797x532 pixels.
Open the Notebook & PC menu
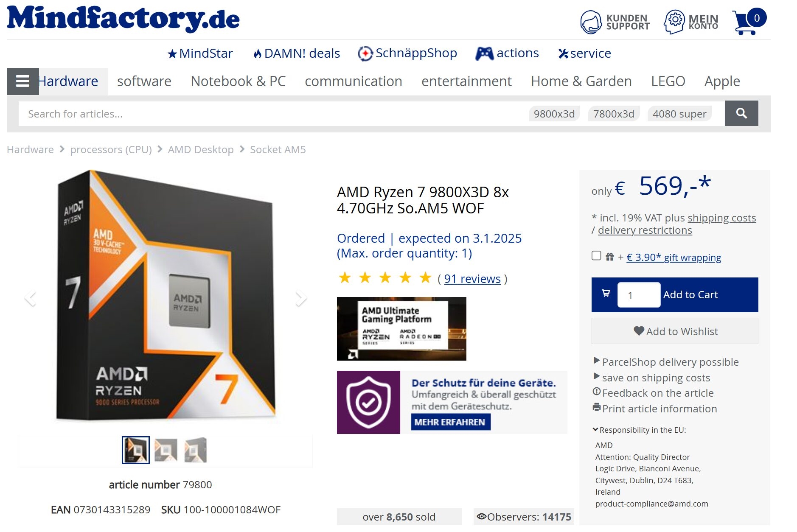coord(238,81)
